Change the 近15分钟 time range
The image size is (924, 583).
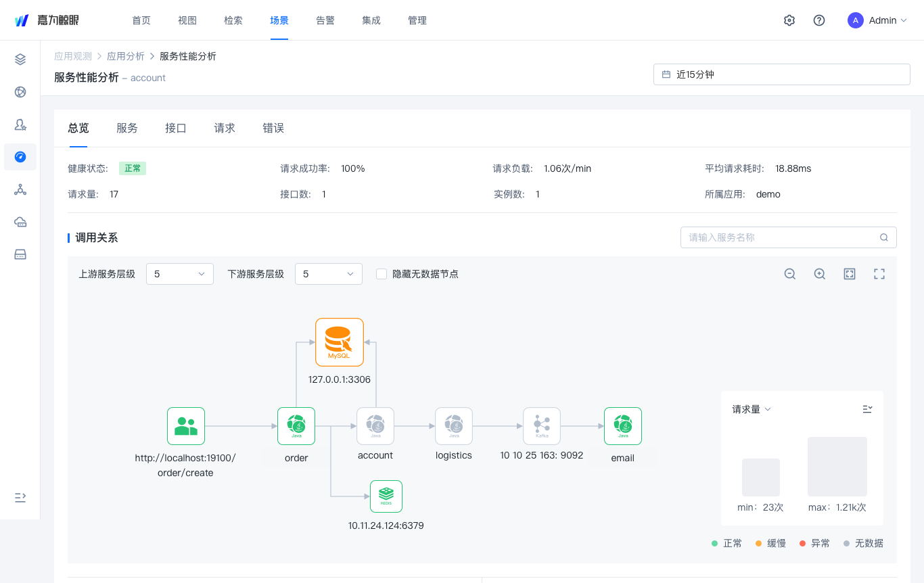[782, 74]
